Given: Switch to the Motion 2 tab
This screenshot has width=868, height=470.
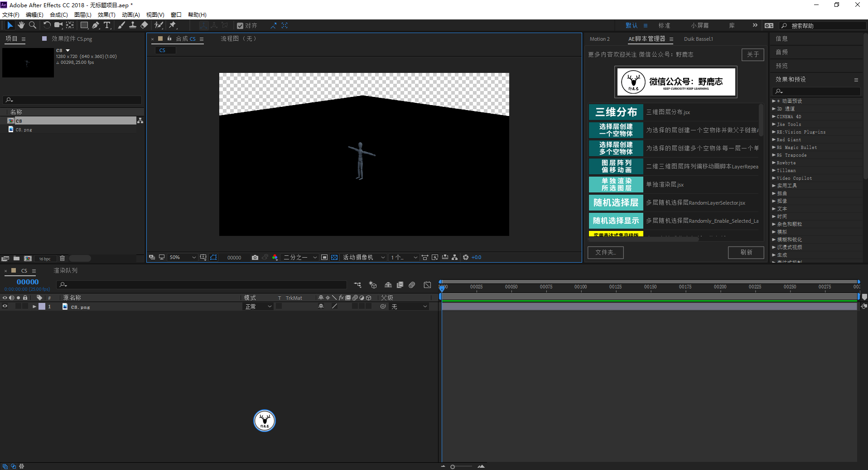Looking at the screenshot, I should [x=599, y=39].
